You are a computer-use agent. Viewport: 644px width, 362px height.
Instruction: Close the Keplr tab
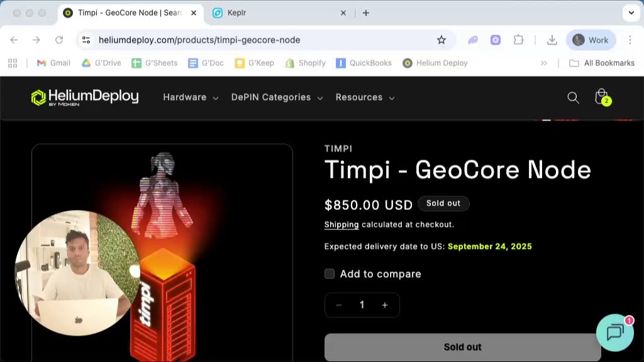point(343,13)
